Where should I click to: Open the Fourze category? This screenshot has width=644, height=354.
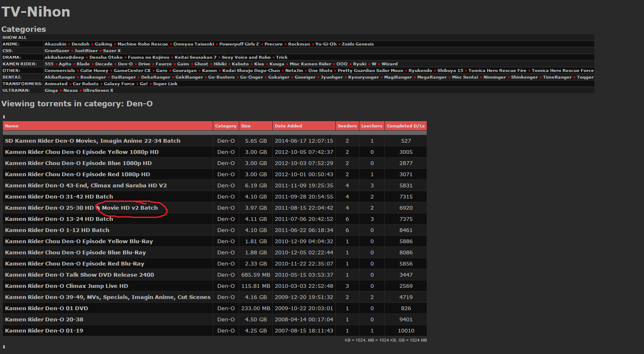pyautogui.click(x=163, y=64)
